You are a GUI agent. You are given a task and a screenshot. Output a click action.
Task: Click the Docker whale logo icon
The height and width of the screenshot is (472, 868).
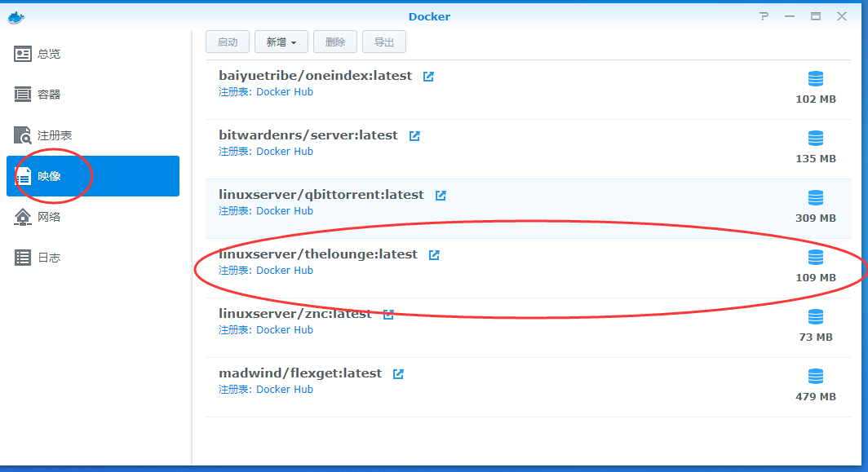click(16, 18)
